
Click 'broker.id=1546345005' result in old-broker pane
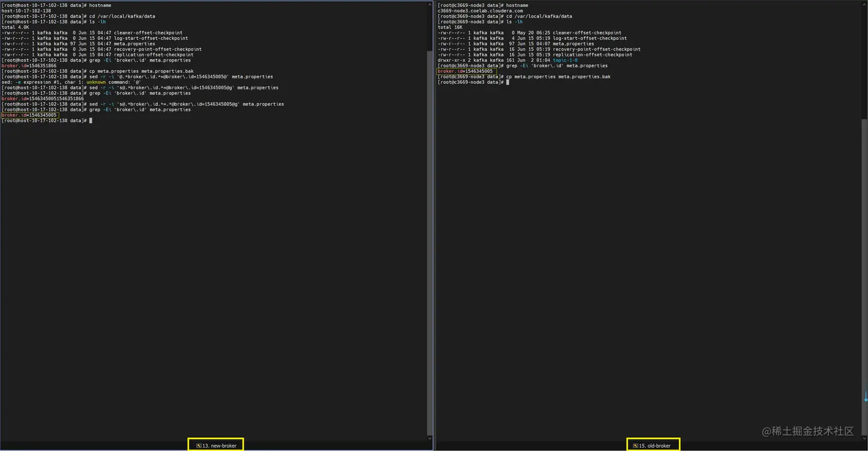coord(465,71)
